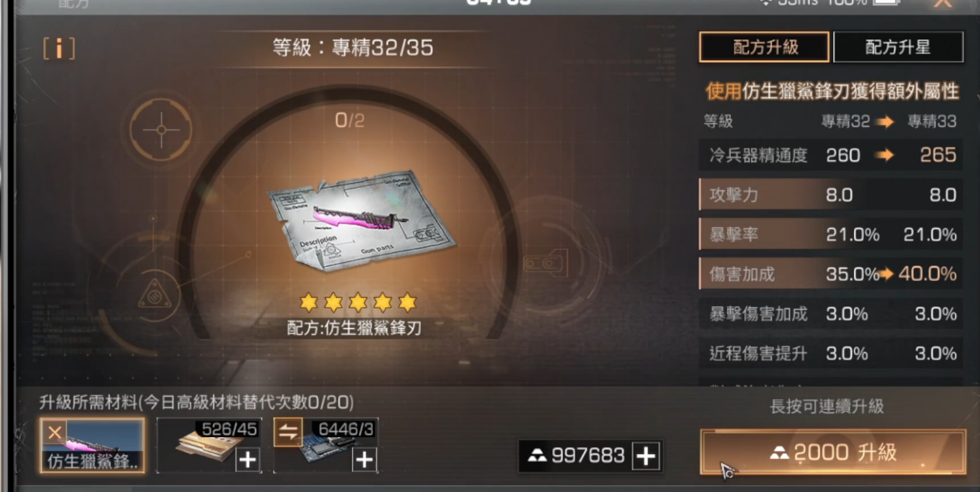The image size is (980, 492).
Task: Tap the plus beside the 997683 currency
Action: 645,456
